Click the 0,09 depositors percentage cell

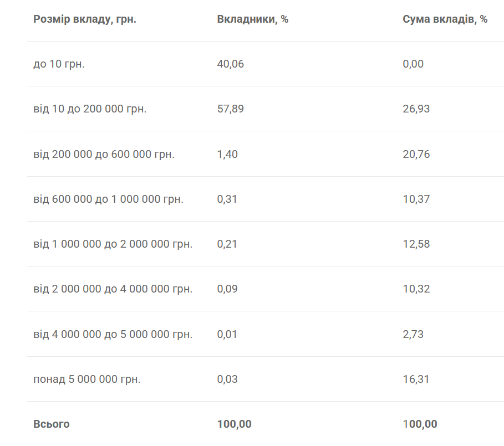227,289
